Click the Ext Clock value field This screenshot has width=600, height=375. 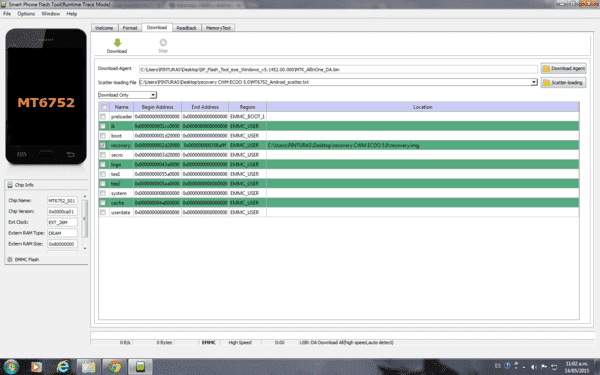62,222
